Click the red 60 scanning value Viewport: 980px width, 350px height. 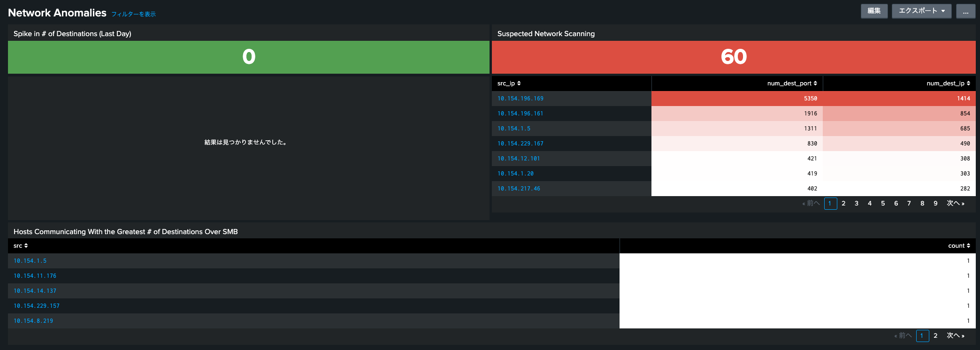point(734,57)
